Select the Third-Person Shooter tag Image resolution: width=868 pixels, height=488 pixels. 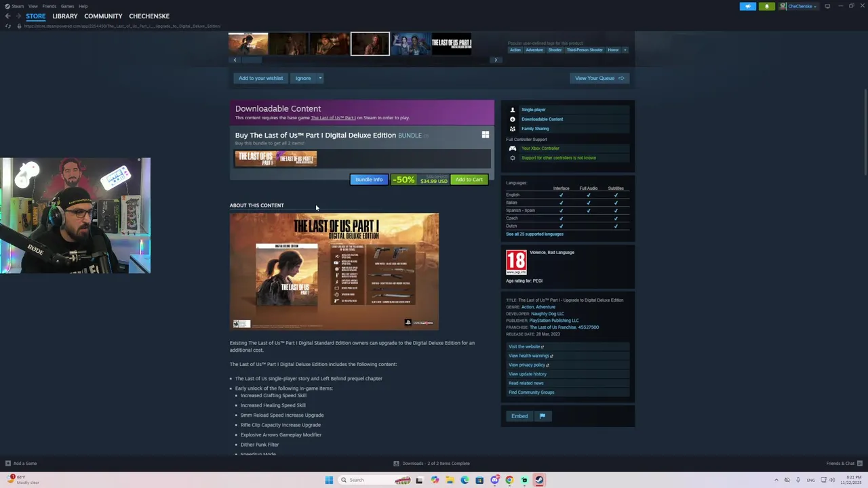point(585,49)
